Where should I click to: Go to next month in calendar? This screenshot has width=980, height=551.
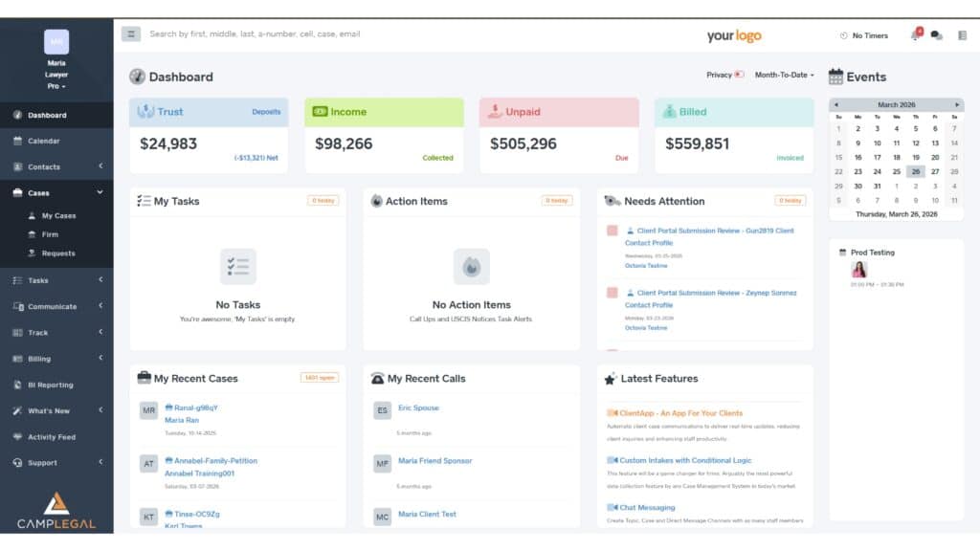pyautogui.click(x=957, y=105)
